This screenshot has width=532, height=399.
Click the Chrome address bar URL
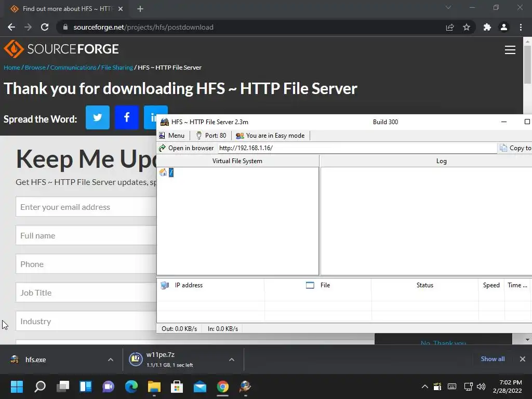(x=143, y=27)
